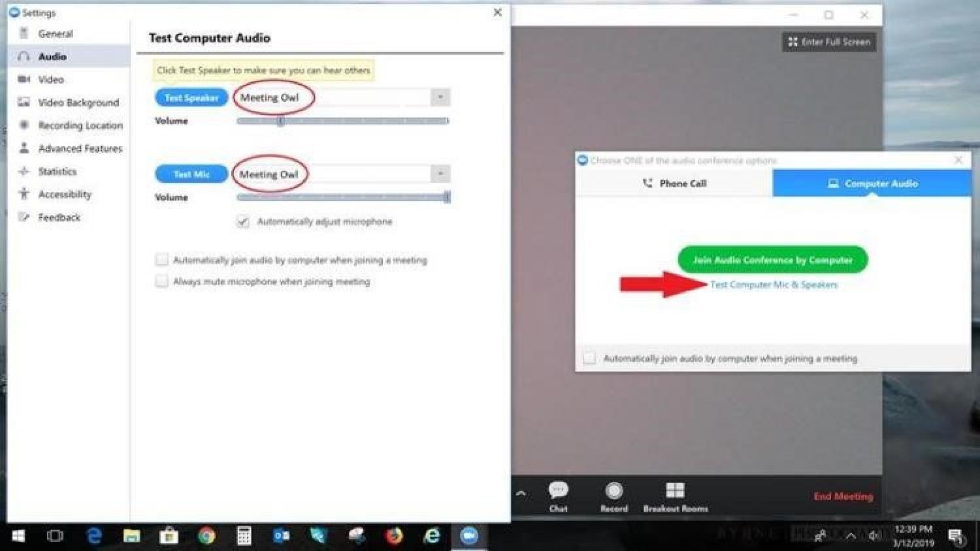Image resolution: width=980 pixels, height=551 pixels.
Task: Open Outlook from the taskbar
Action: (x=282, y=536)
